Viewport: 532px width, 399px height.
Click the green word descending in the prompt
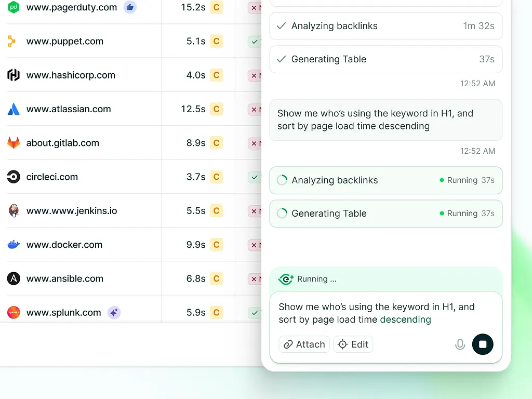click(405, 320)
